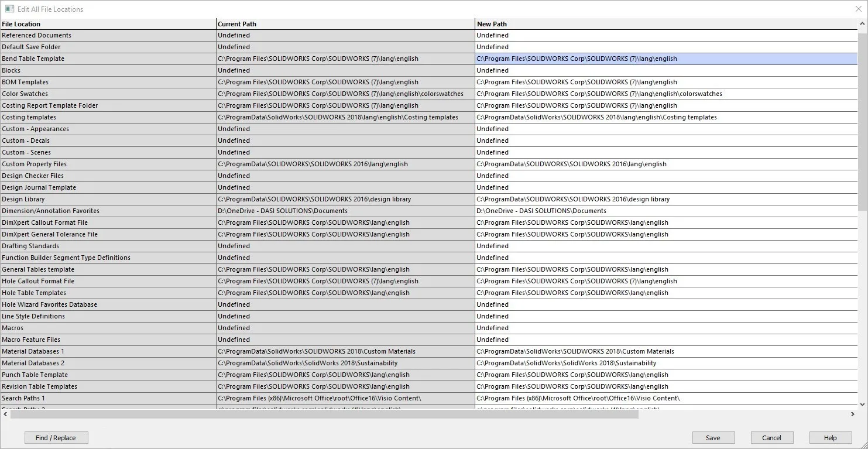Edit New Path for Custom Property Files
The image size is (868, 449).
coord(666,164)
